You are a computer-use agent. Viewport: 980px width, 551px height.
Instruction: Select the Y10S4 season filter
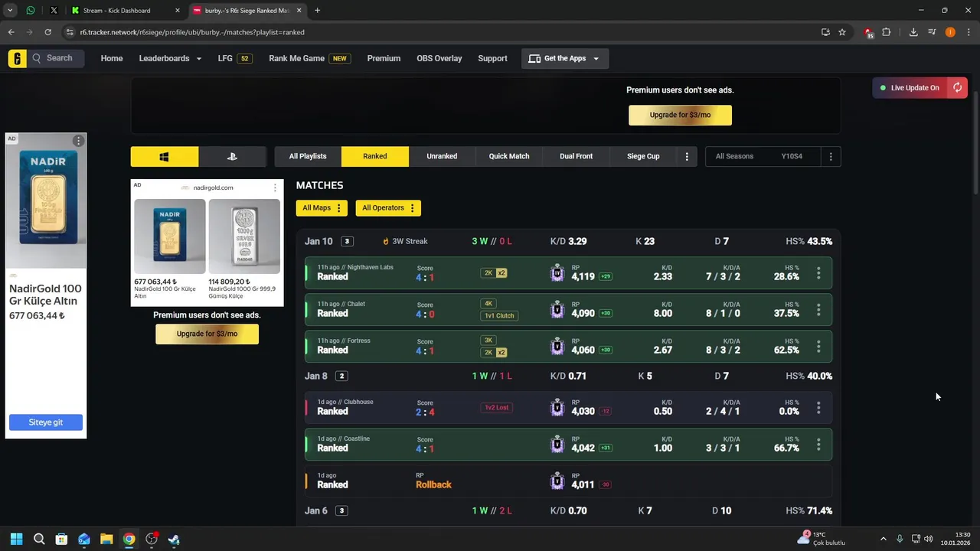(792, 156)
